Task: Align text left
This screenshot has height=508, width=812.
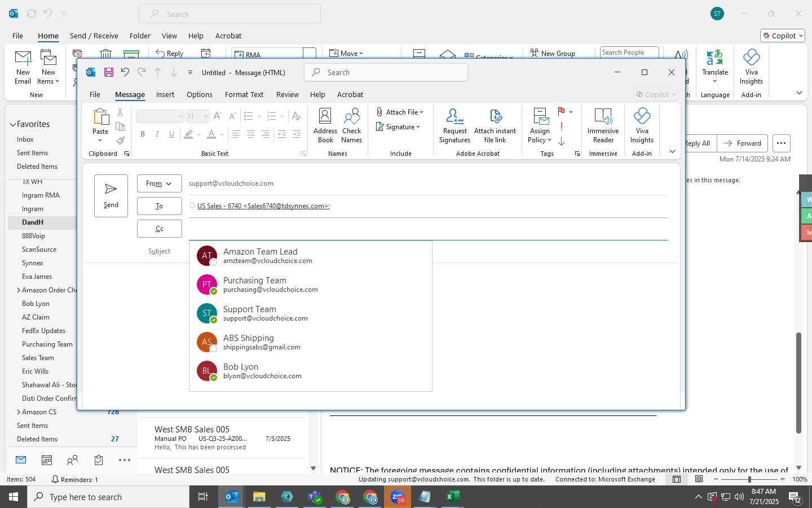Action: [x=236, y=134]
